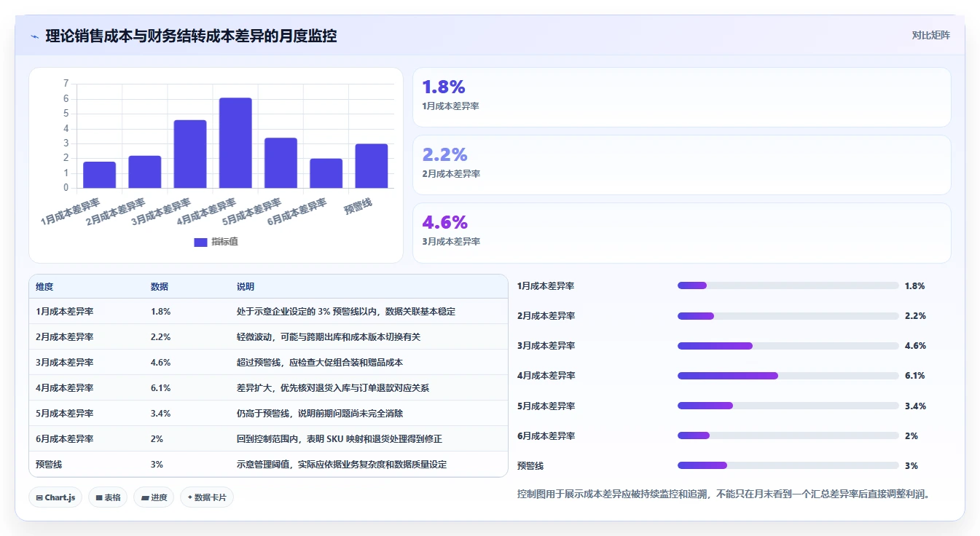The image size is (980, 536).
Task: Click the 表格 tag chip
Action: tap(109, 497)
